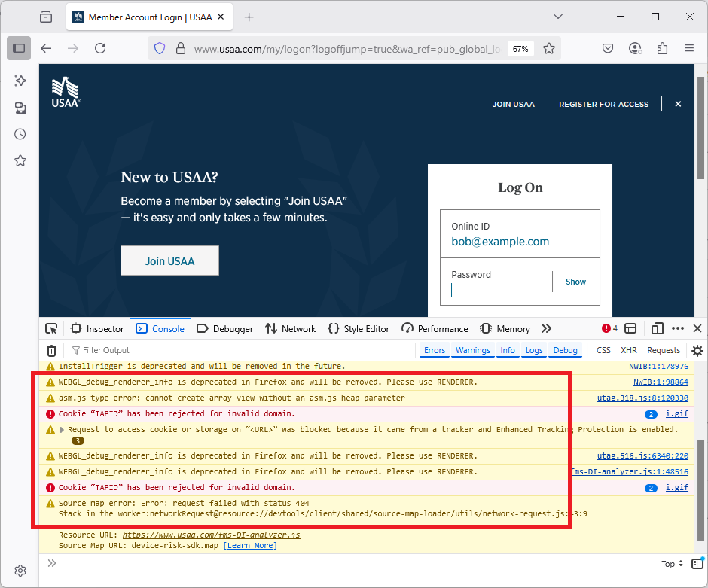Click the Learn More link
Screen dimensions: 708x588
click(250, 546)
